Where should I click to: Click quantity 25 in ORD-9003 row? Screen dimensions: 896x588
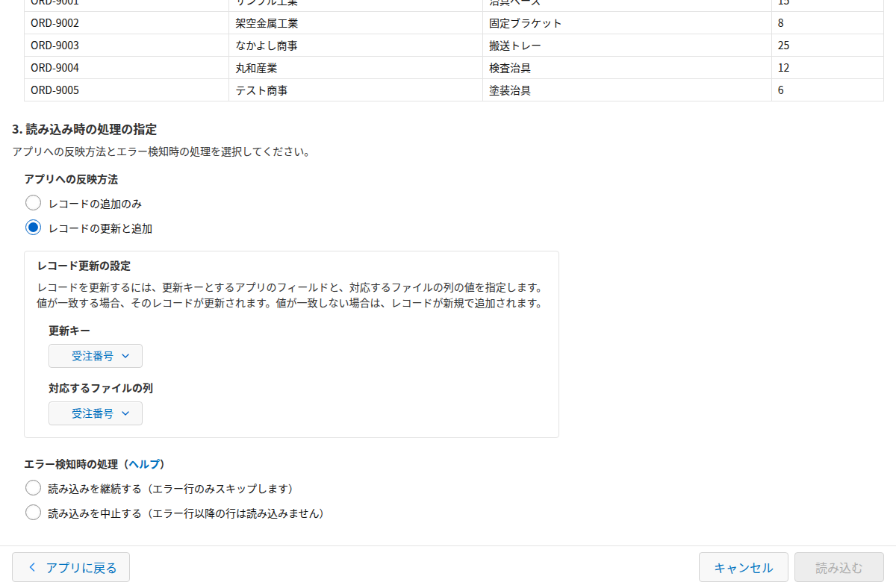point(828,46)
